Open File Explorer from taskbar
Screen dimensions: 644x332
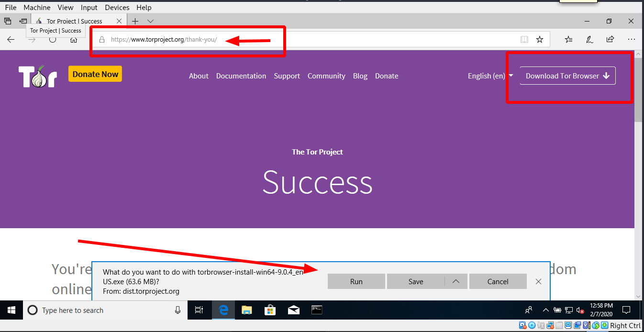click(246, 310)
